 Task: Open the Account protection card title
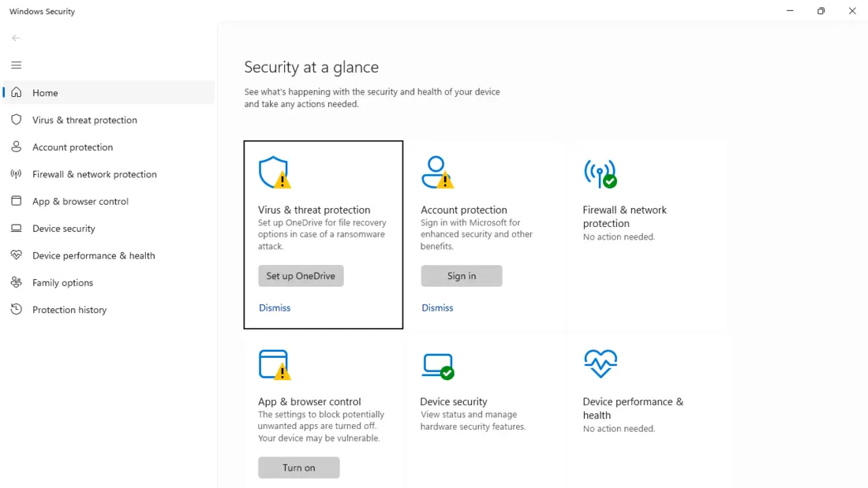464,210
